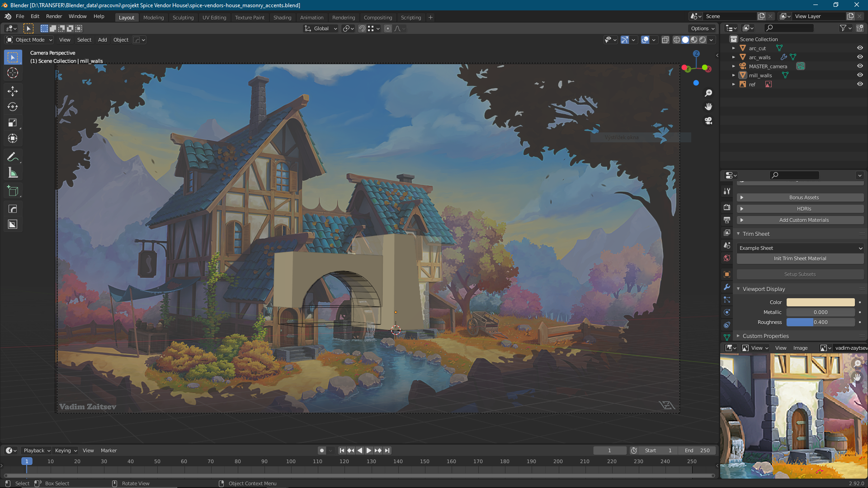This screenshot has width=868, height=488.
Task: Choose the Add Cube tool
Action: point(13,191)
